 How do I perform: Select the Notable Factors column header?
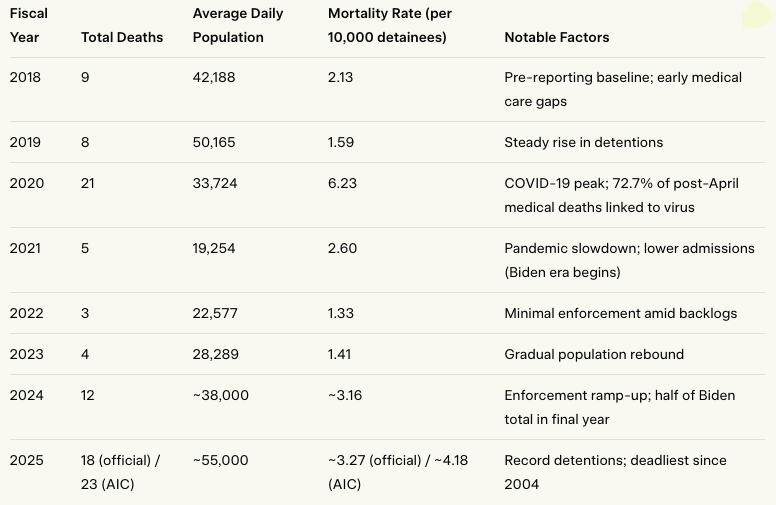pos(556,37)
